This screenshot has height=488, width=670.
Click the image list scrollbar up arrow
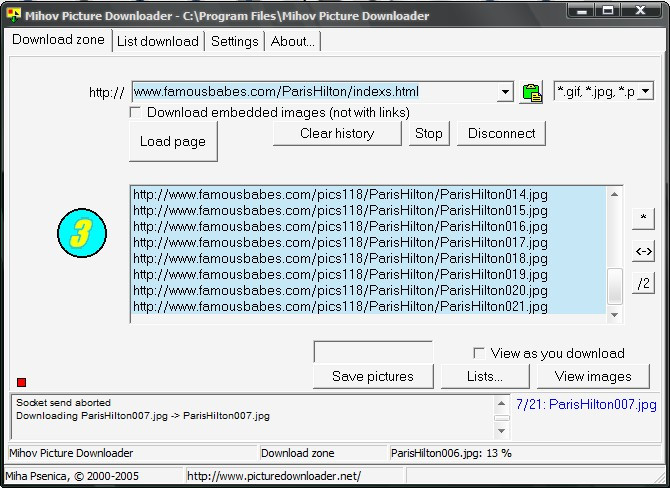click(614, 194)
